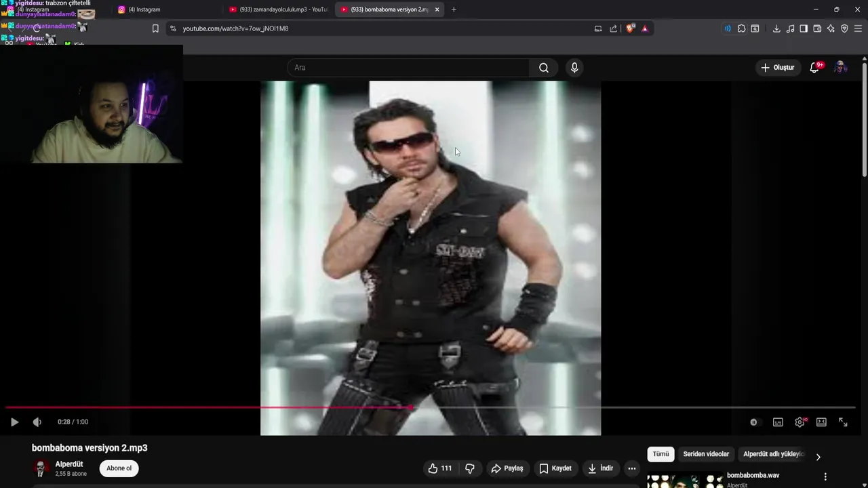868x488 pixels.
Task: Open options menu for bombabomba.wav
Action: point(825,476)
